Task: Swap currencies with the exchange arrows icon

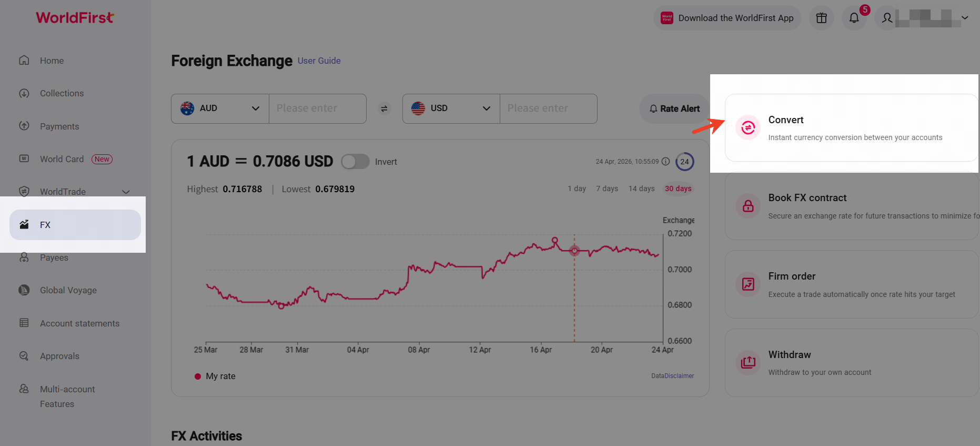Action: point(385,108)
